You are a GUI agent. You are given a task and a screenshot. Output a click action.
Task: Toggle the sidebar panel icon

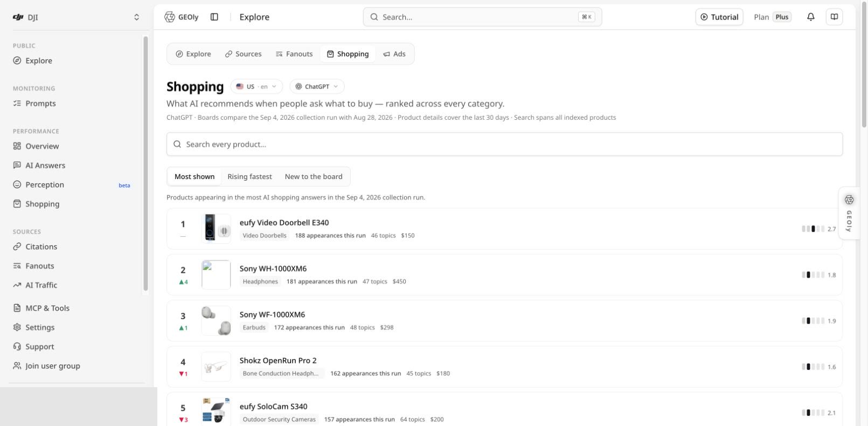(x=214, y=17)
